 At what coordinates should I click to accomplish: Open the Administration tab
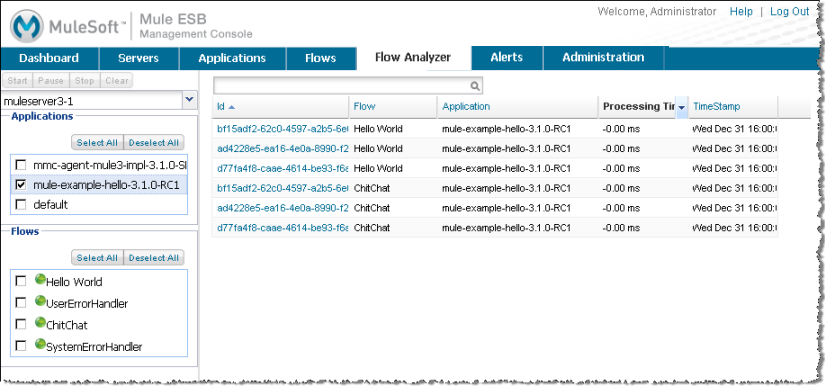pyautogui.click(x=603, y=58)
